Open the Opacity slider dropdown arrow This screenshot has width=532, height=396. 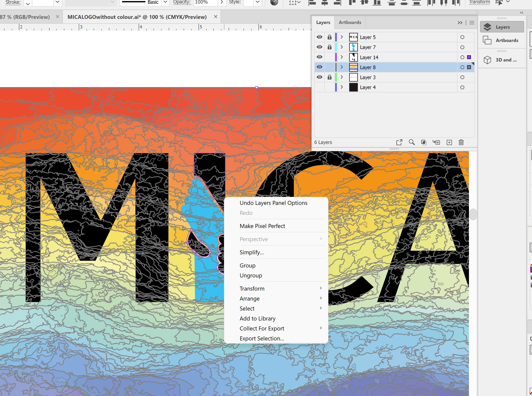(222, 2)
